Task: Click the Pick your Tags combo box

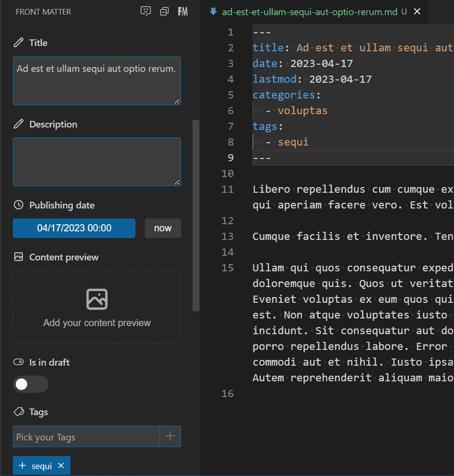Action: (x=86, y=437)
